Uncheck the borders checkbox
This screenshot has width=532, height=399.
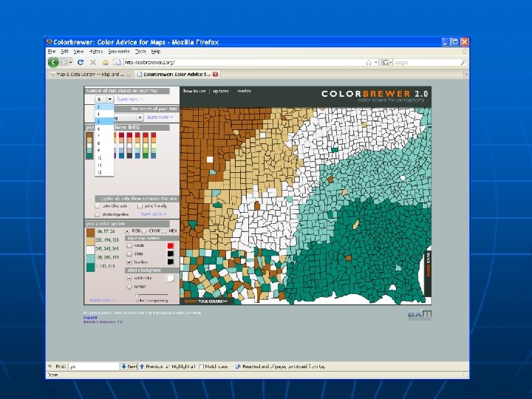129,262
